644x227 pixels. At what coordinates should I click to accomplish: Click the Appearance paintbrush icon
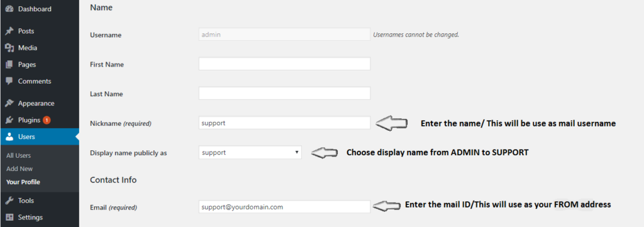pyautogui.click(x=9, y=104)
